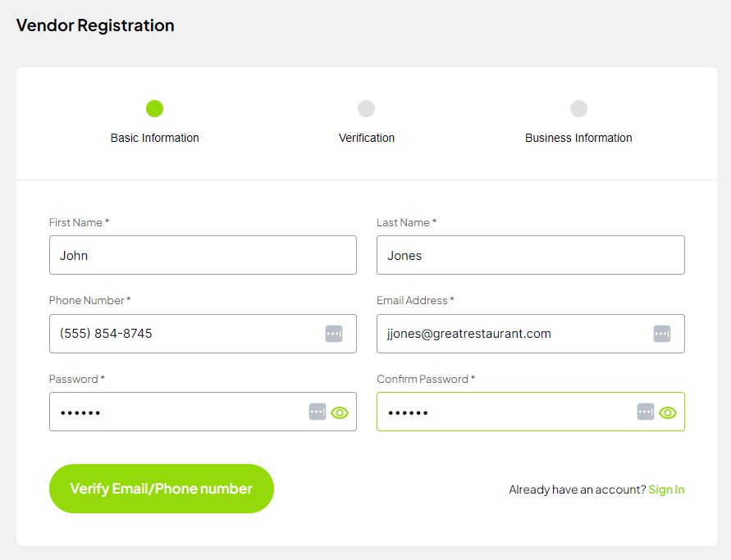The image size is (731, 560).
Task: Reveal Confirm Password using its eye icon
Action: click(x=668, y=412)
